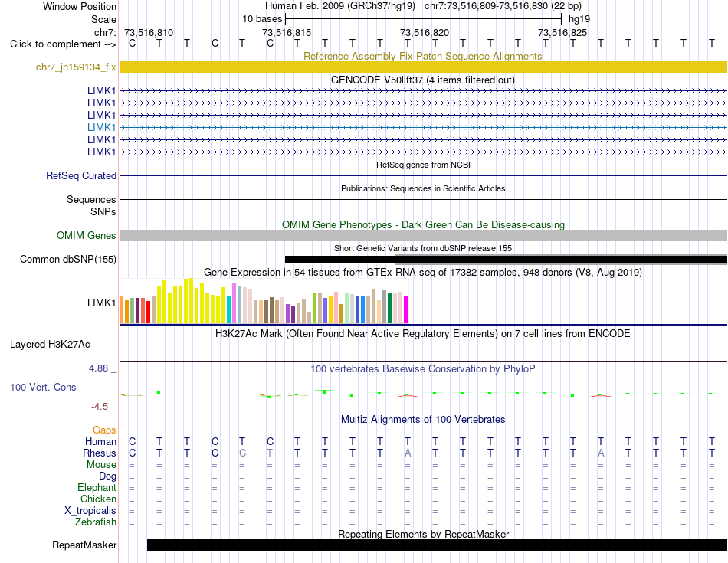Click the magenta bar in GTEx LIMK1 graph
Screen dimensions: 728x563
coord(405,309)
